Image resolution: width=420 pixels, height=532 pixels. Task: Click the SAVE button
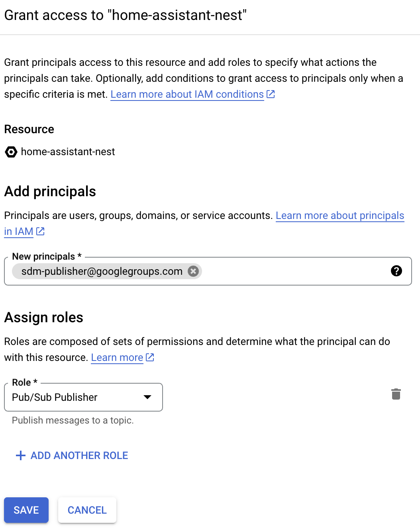click(x=26, y=510)
